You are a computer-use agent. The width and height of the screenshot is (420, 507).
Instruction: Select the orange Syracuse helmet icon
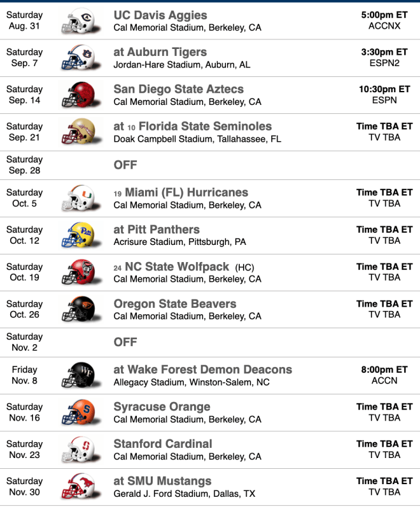pyautogui.click(x=81, y=413)
